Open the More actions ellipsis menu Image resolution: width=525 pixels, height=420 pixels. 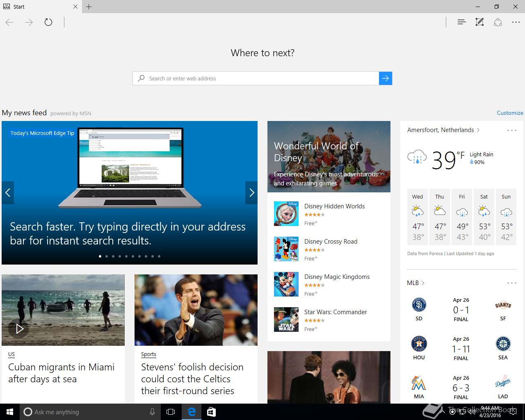point(516,22)
